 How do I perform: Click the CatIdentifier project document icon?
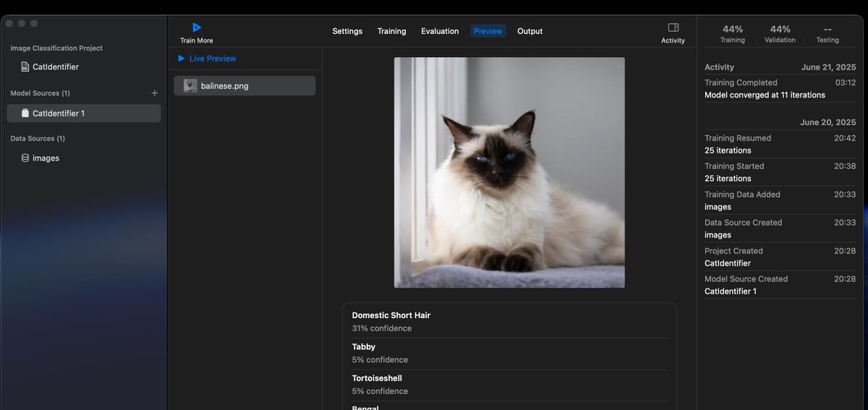(x=25, y=67)
